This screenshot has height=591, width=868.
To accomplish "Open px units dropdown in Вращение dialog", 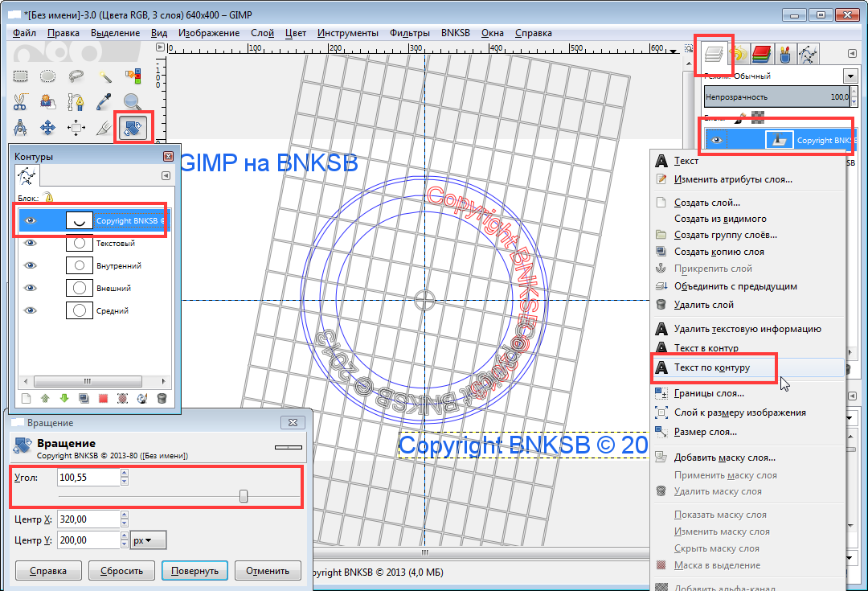I will tap(148, 540).
